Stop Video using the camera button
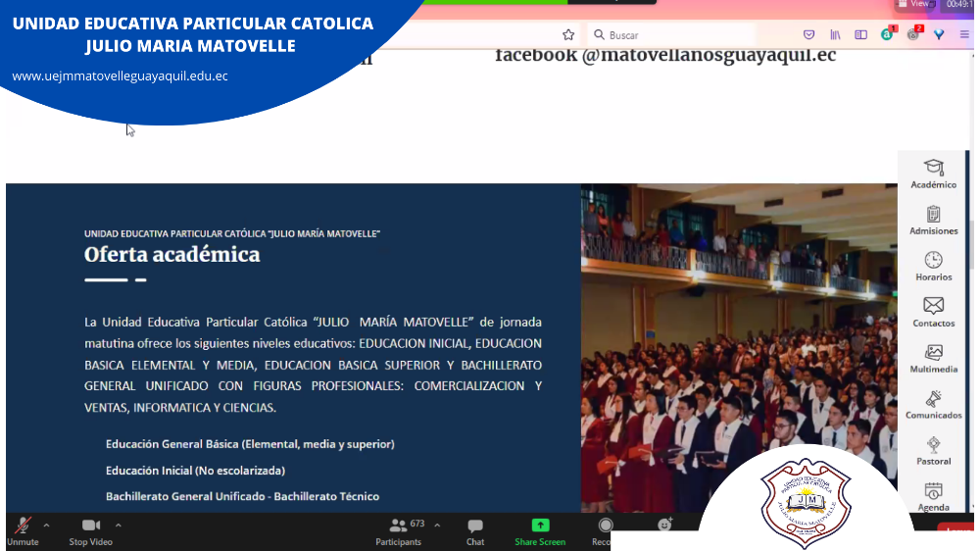The height and width of the screenshot is (551, 980). coord(90,531)
